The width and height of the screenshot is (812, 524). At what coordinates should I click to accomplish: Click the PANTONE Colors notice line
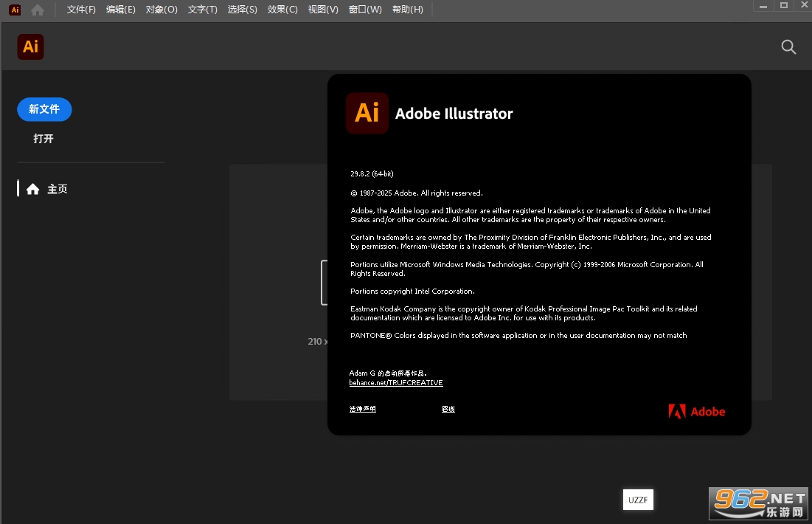[519, 335]
